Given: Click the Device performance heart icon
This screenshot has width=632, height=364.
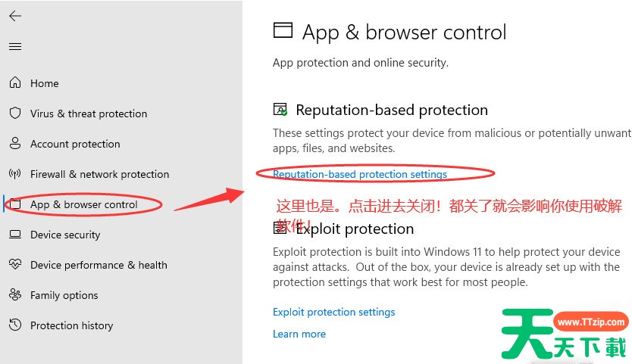Looking at the screenshot, I should (x=15, y=264).
